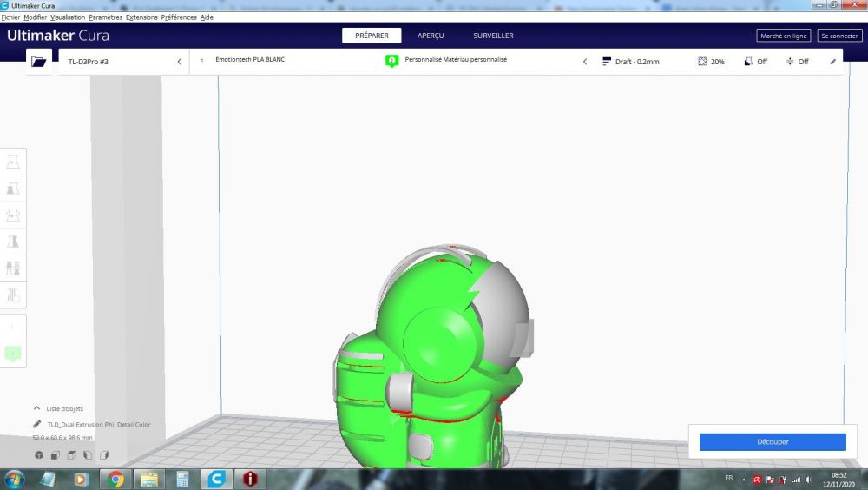Click the red Avira tray icon

757,480
